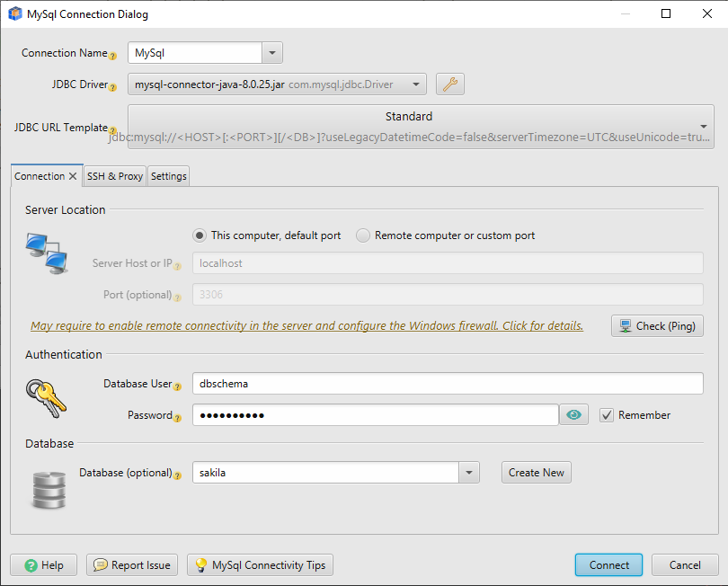Click the Password input field
This screenshot has height=586, width=728.
pos(375,414)
